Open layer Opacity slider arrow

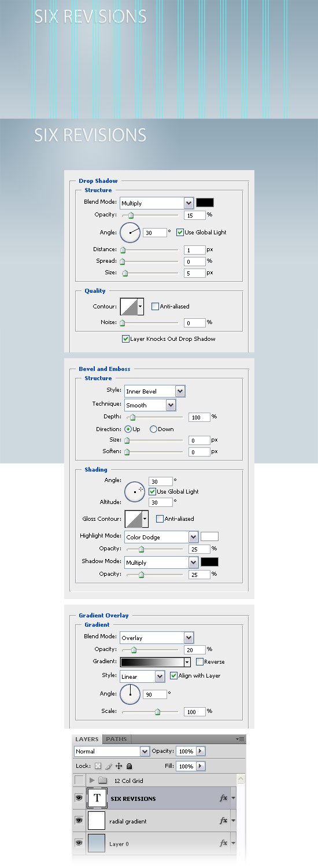[200, 751]
